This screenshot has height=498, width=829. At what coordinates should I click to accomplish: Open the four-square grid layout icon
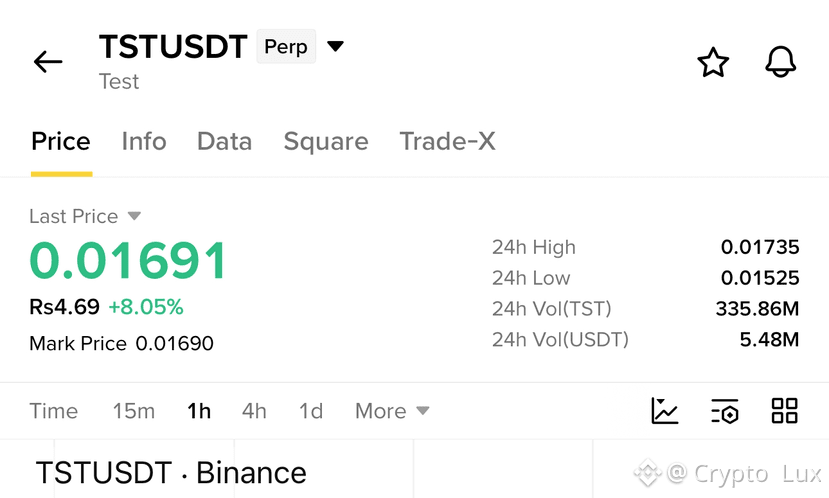pyautogui.click(x=785, y=411)
